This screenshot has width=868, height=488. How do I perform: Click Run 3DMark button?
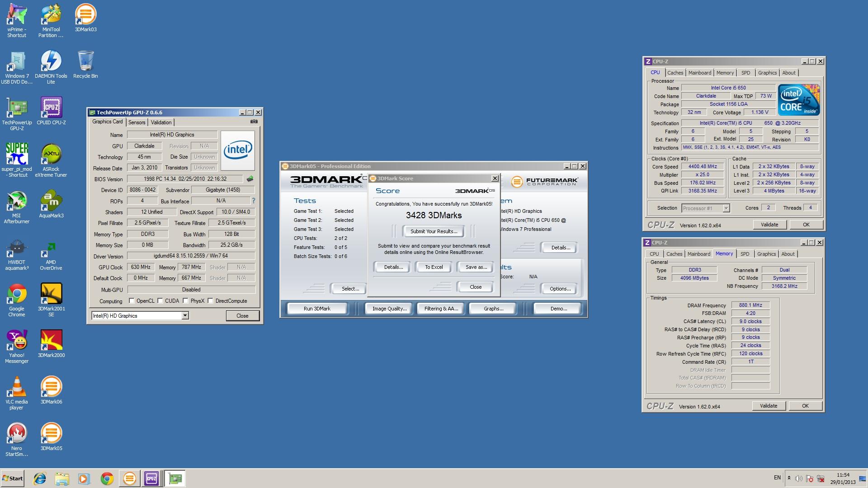pos(317,309)
